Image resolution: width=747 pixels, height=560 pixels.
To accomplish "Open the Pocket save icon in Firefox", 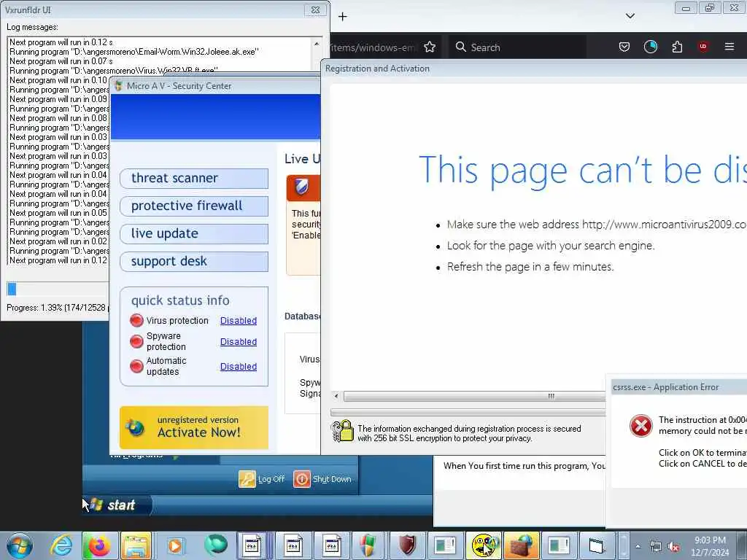I will [x=624, y=47].
